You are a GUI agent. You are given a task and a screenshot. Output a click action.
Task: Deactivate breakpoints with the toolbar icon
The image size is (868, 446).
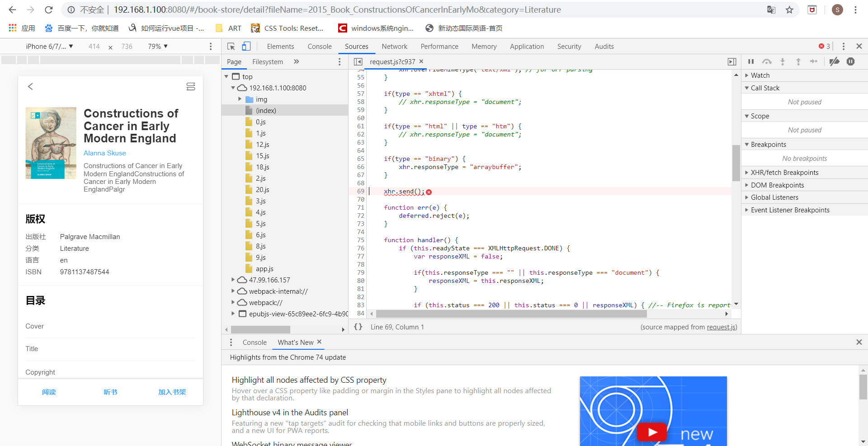[x=835, y=62]
